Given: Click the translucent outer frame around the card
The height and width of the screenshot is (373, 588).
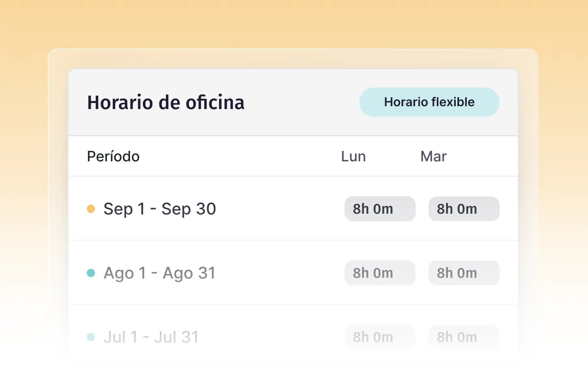Looking at the screenshot, I should (x=58, y=162).
